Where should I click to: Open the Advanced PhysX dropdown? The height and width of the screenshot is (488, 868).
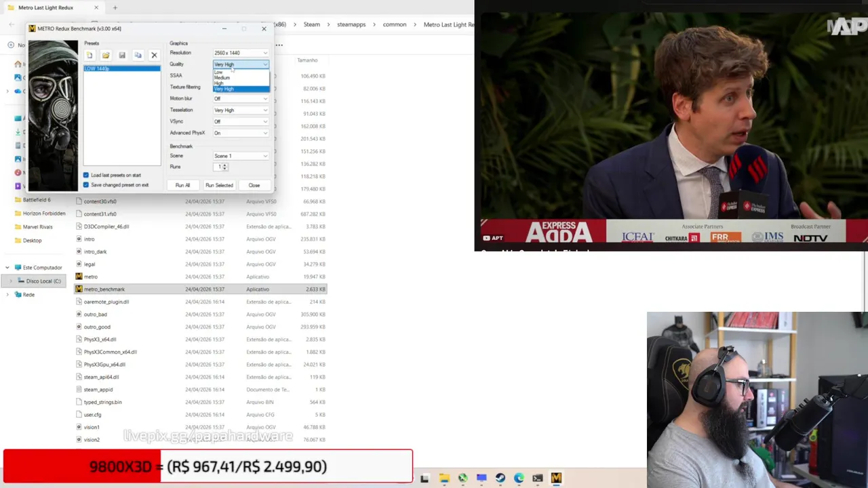241,133
